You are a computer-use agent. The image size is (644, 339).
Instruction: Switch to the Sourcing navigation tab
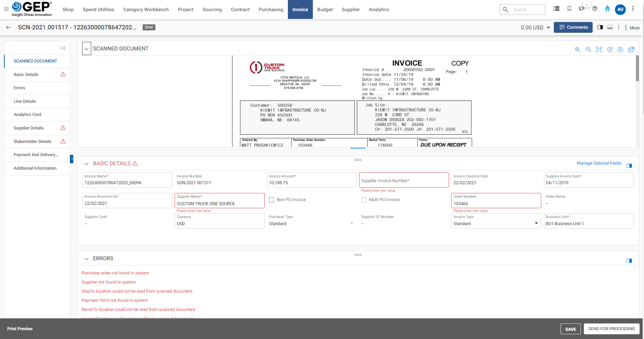(x=212, y=9)
